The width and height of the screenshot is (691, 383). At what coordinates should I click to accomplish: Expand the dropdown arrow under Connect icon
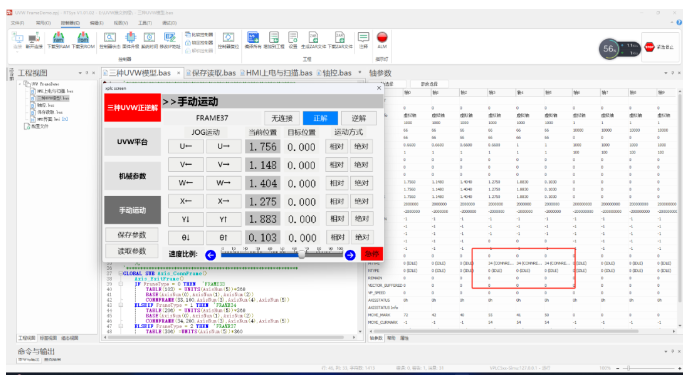18,52
